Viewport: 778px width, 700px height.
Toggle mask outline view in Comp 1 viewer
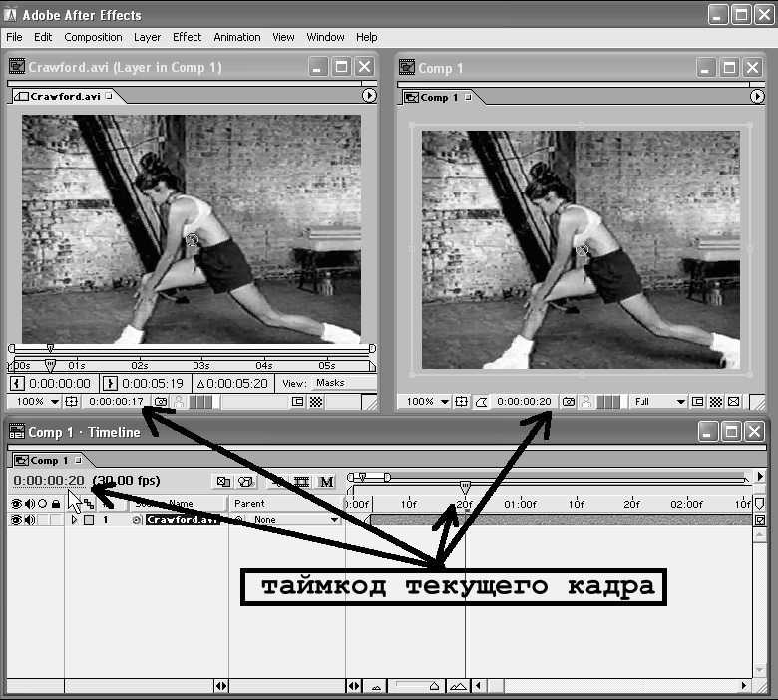(x=482, y=402)
